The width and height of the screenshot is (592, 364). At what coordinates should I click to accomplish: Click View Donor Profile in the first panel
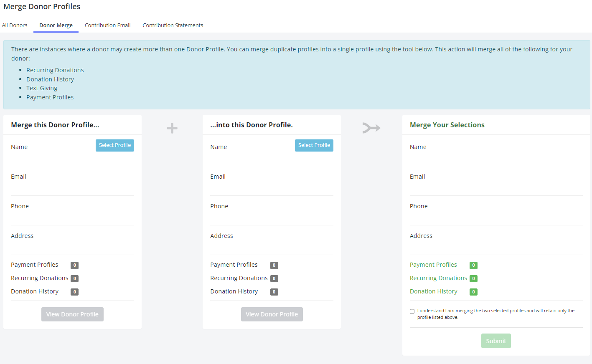[72, 314]
